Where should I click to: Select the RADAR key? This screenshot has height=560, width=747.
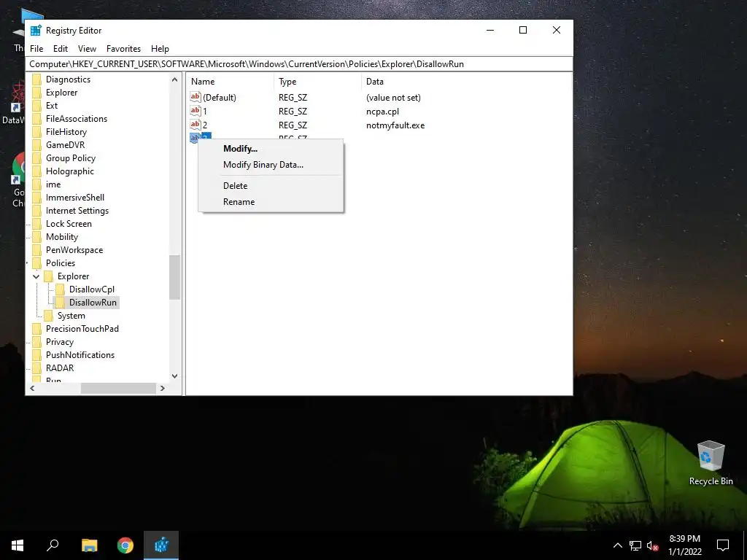coord(60,368)
